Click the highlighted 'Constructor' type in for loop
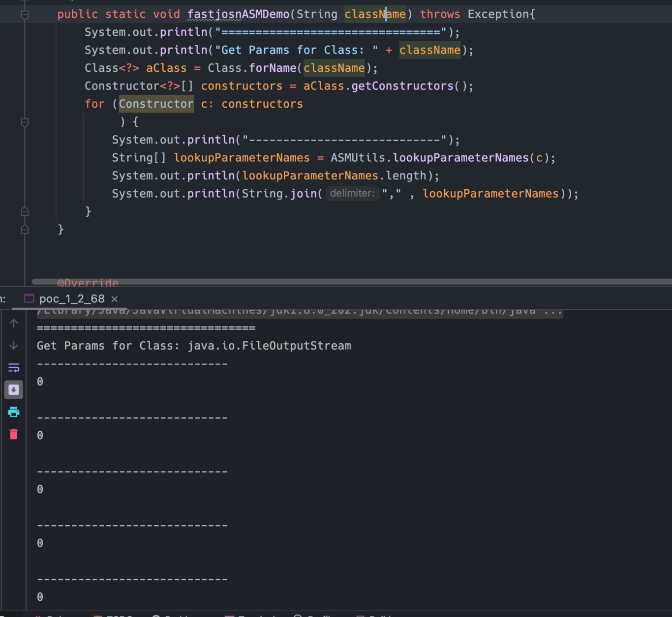Screen dimensions: 672x617 click(156, 104)
